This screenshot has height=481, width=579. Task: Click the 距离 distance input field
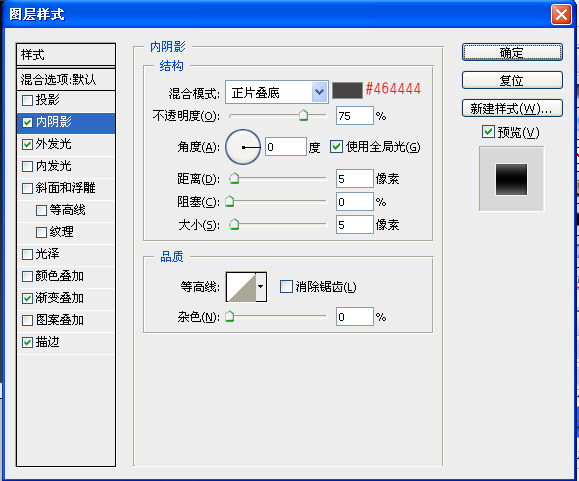(x=354, y=179)
